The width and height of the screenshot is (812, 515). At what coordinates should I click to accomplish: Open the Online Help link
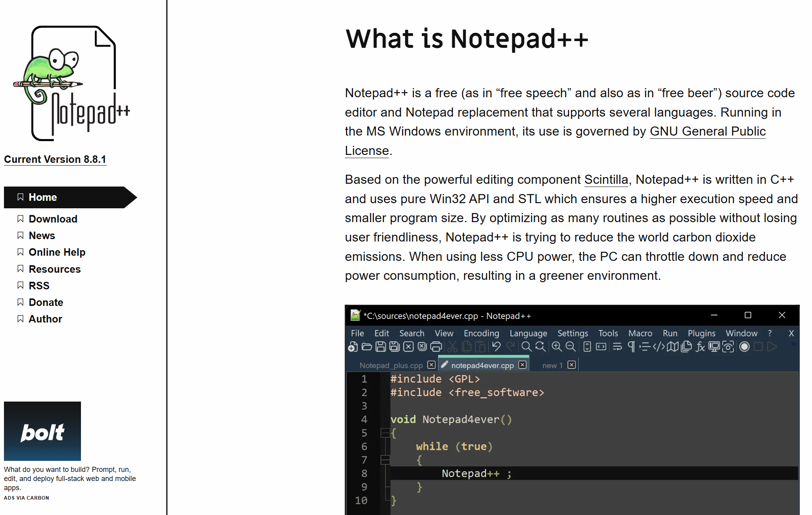click(57, 252)
